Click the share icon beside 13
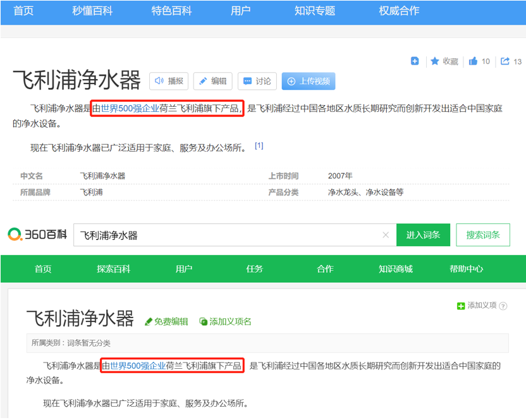The image size is (526, 420). [x=505, y=61]
